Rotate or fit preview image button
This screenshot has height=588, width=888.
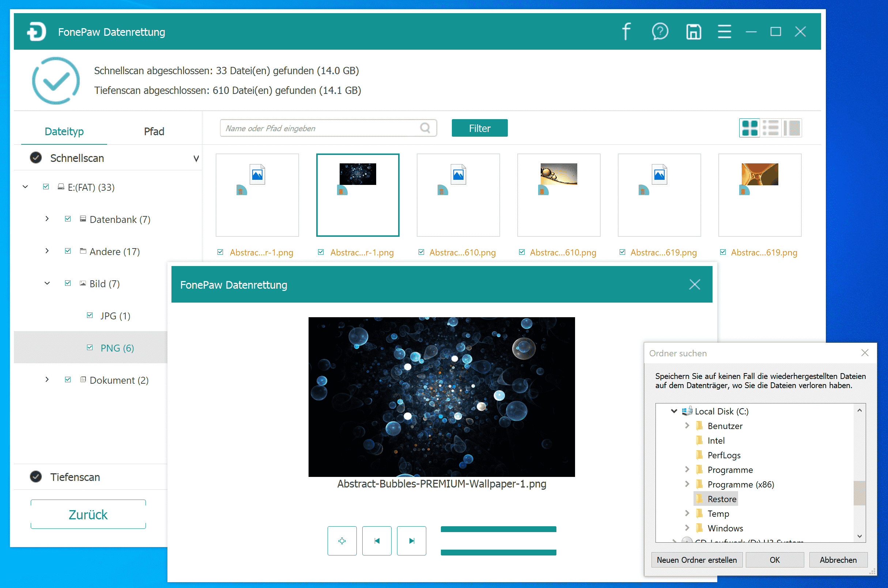(342, 541)
